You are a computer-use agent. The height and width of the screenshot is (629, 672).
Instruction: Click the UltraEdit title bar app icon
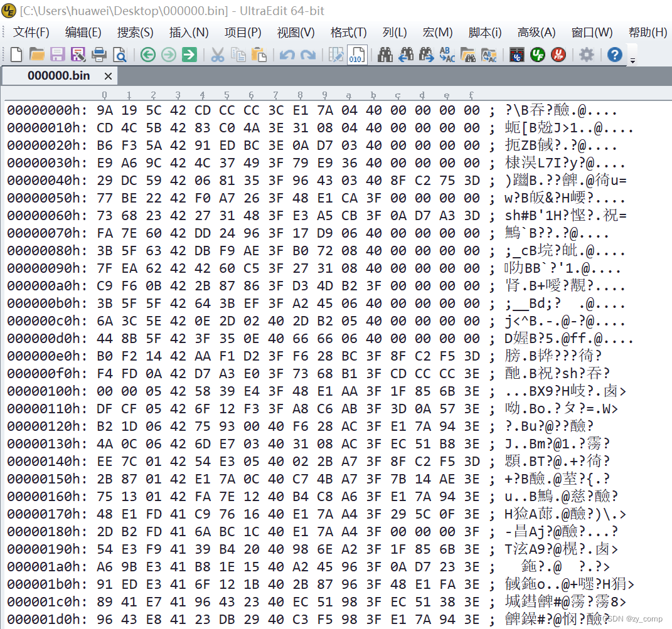(x=9, y=10)
